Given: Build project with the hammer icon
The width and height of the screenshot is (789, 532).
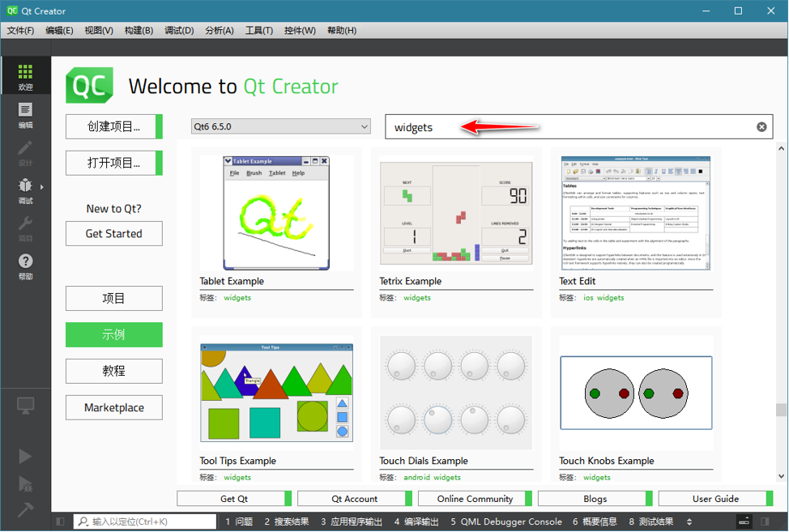Looking at the screenshot, I should point(25,510).
